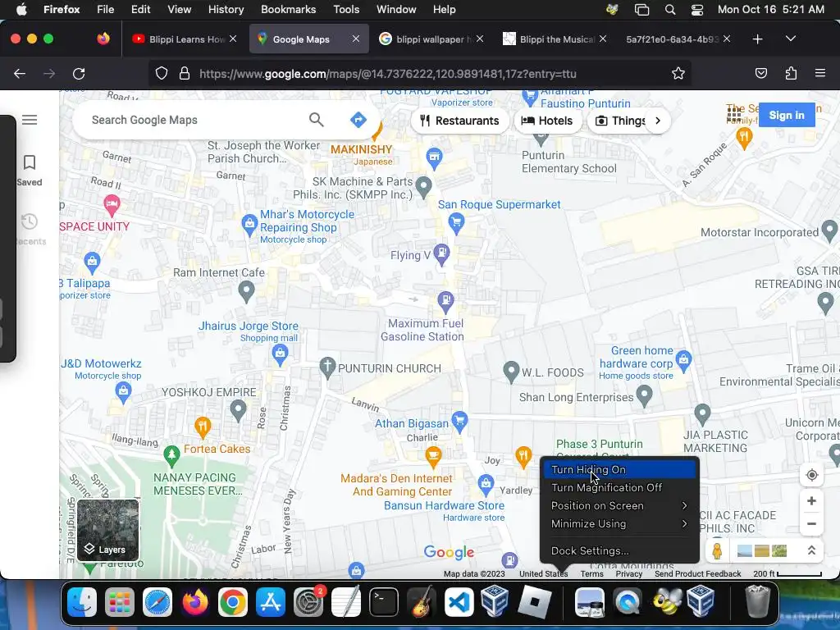Click the Save to Pocket toolbar icon

click(760, 73)
